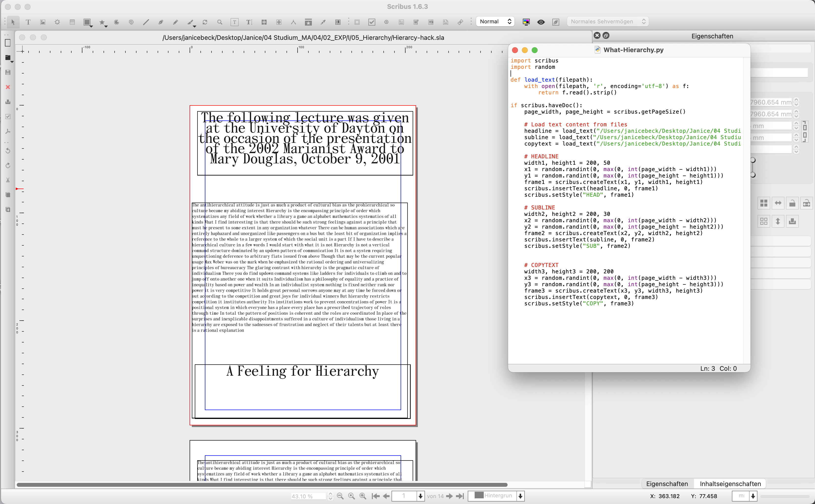Step the zoom percentage spinner
Screen dimensions: 815x504
(330, 496)
